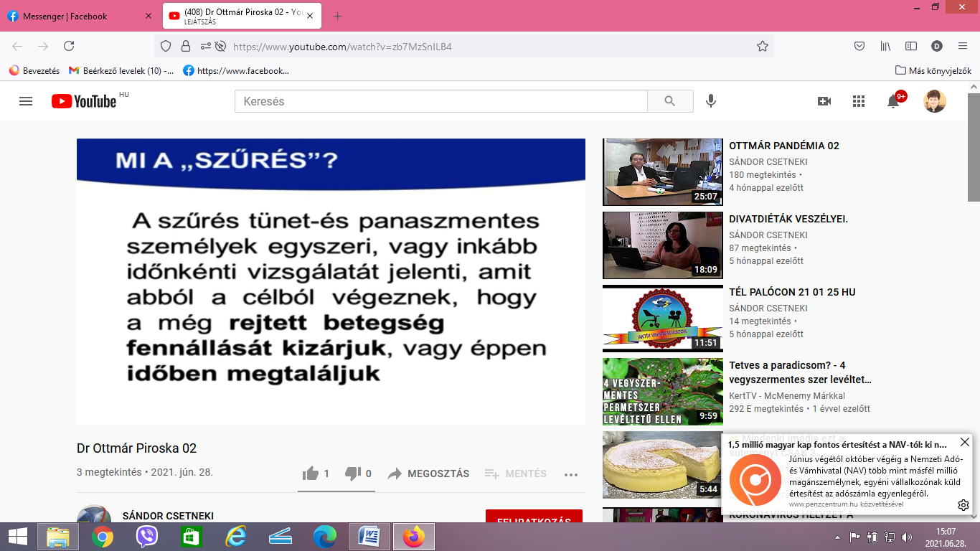Open Microsoft Word from the taskbar
Viewport: 980px width, 551px height.
369,537
